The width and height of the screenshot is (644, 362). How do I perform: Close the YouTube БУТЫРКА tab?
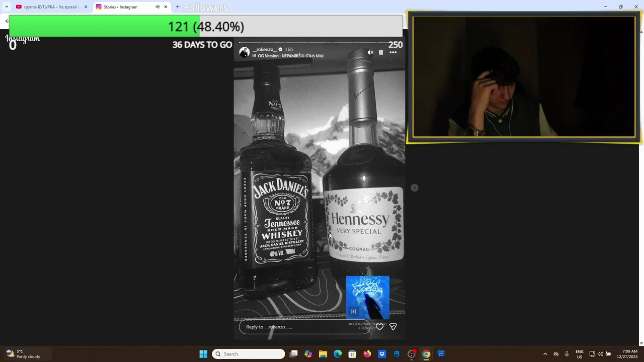[86, 7]
